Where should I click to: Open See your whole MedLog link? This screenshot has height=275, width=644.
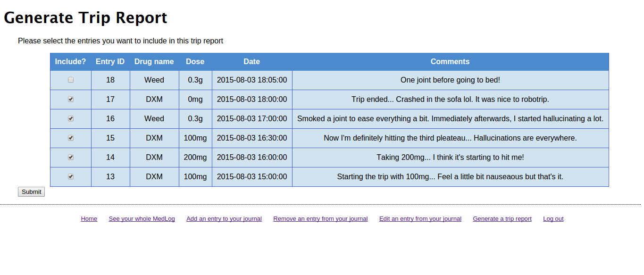(142, 219)
